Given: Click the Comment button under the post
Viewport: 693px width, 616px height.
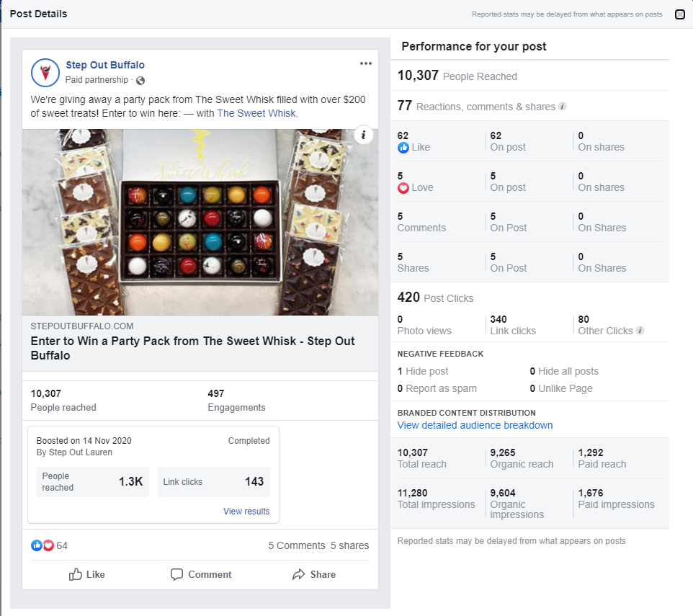Looking at the screenshot, I should tap(201, 574).
